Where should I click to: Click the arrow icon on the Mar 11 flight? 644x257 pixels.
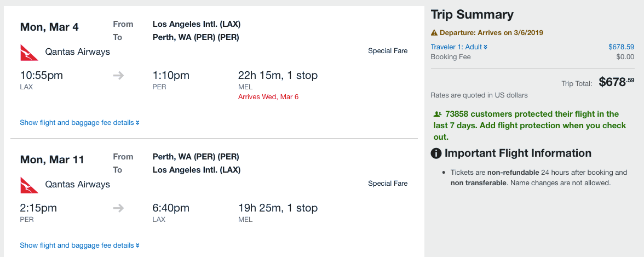tap(118, 208)
